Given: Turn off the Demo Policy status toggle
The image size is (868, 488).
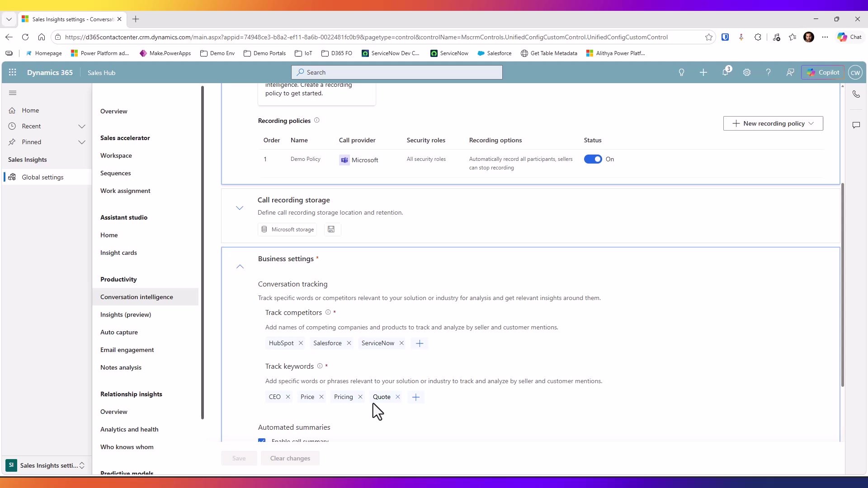Looking at the screenshot, I should 593,159.
